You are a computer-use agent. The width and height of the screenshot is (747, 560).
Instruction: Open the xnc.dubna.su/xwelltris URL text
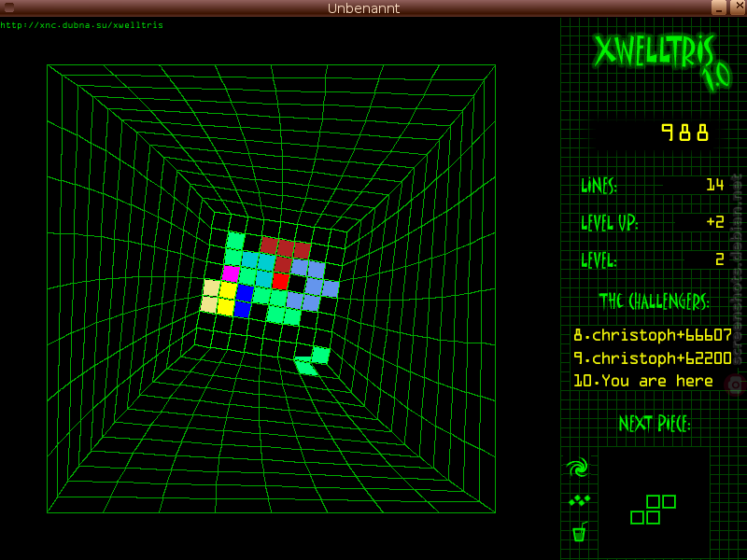(x=81, y=25)
